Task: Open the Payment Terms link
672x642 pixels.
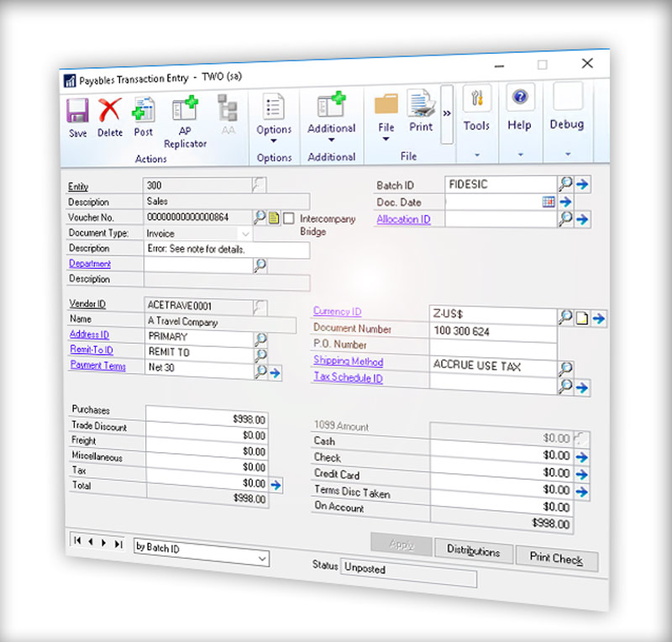Action: [x=97, y=365]
